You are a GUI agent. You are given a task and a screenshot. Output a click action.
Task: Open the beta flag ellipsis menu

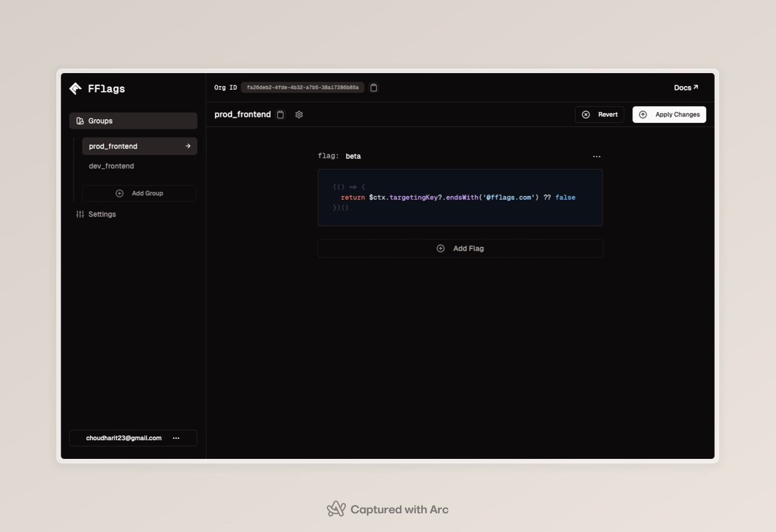tap(596, 156)
